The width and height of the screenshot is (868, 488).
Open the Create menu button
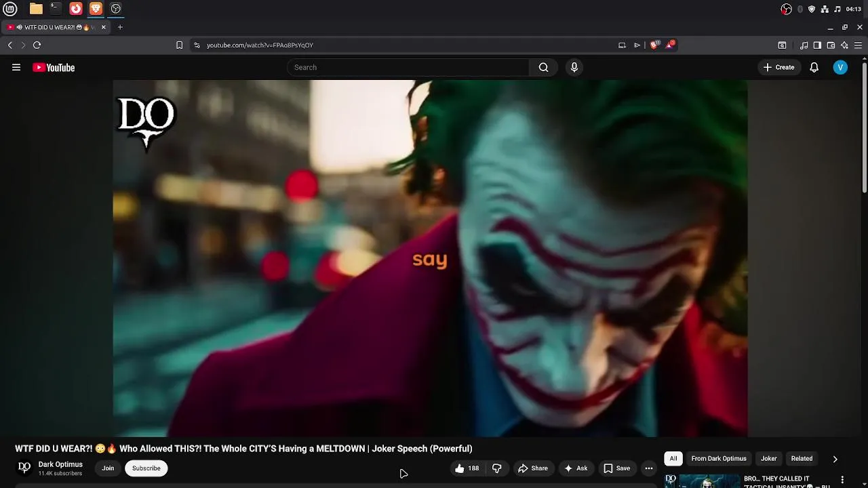point(778,67)
